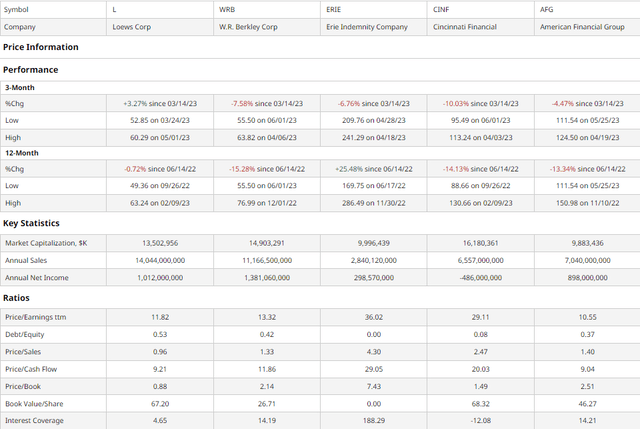Select -10.03% since 03/14/23 value

[x=481, y=104]
